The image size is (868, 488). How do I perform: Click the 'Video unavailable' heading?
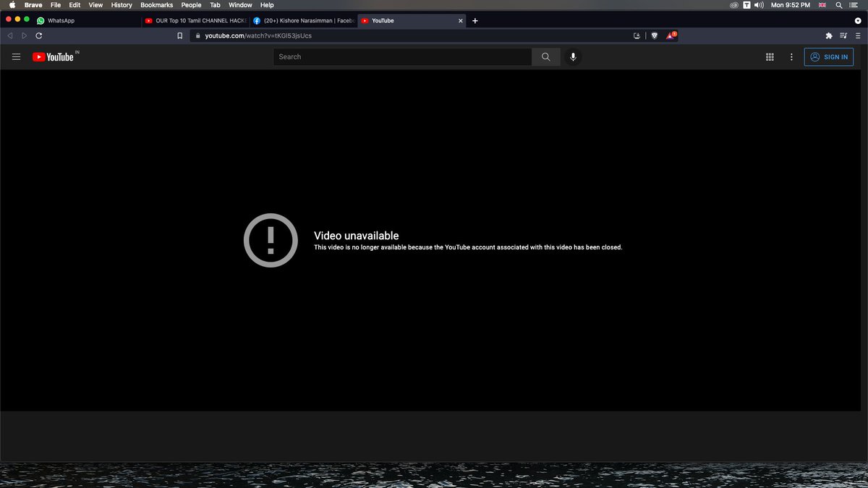356,236
